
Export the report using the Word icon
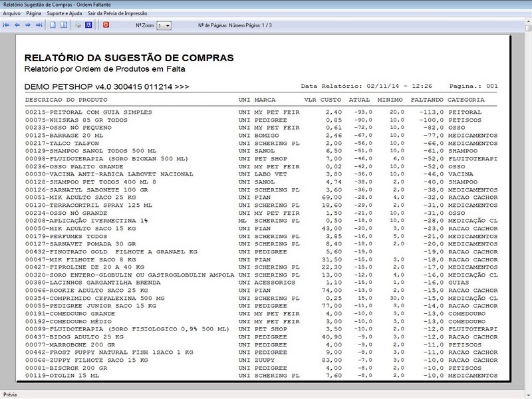click(88, 25)
